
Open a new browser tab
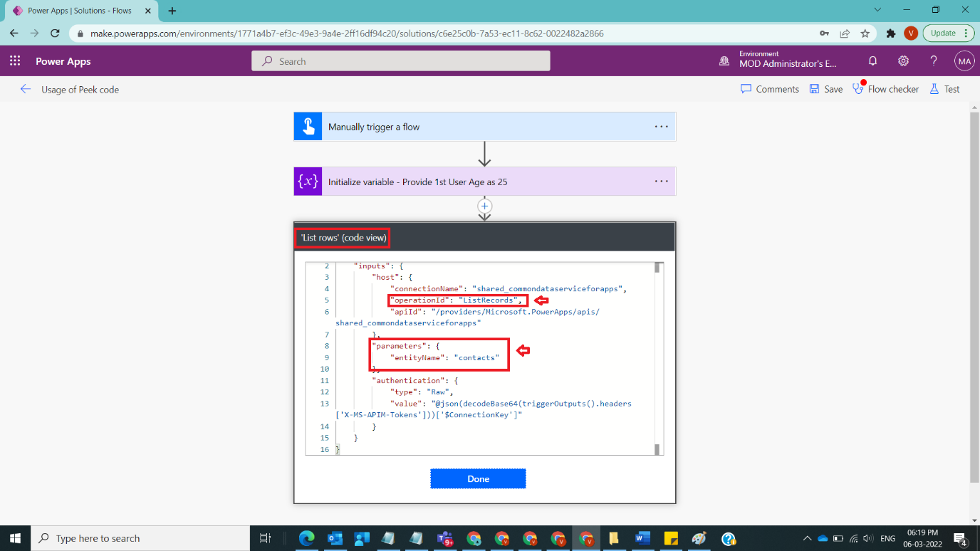click(172, 11)
